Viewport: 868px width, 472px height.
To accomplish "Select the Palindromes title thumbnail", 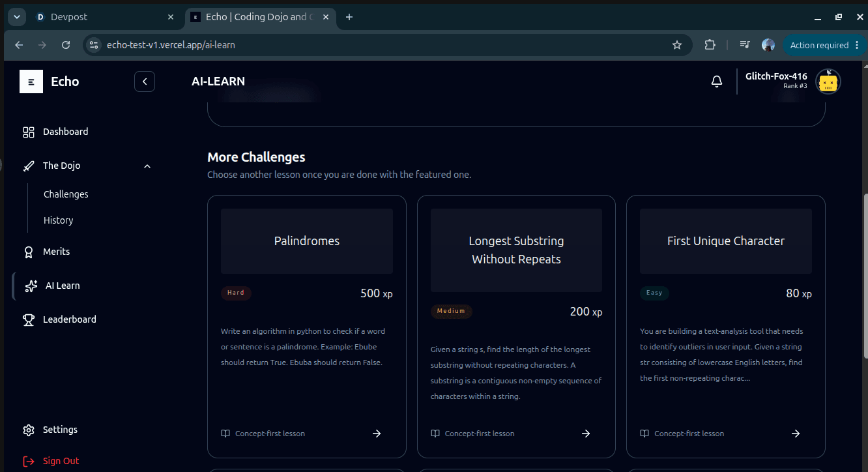I will (307, 241).
